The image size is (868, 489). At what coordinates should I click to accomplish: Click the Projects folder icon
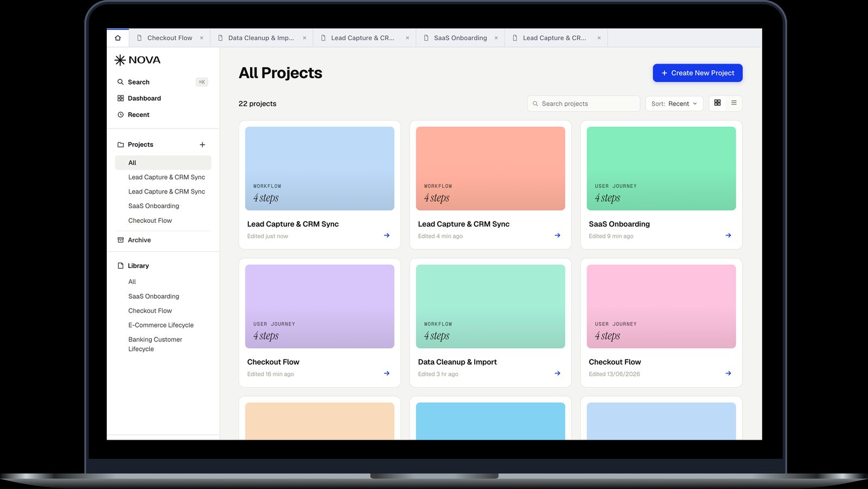click(120, 145)
